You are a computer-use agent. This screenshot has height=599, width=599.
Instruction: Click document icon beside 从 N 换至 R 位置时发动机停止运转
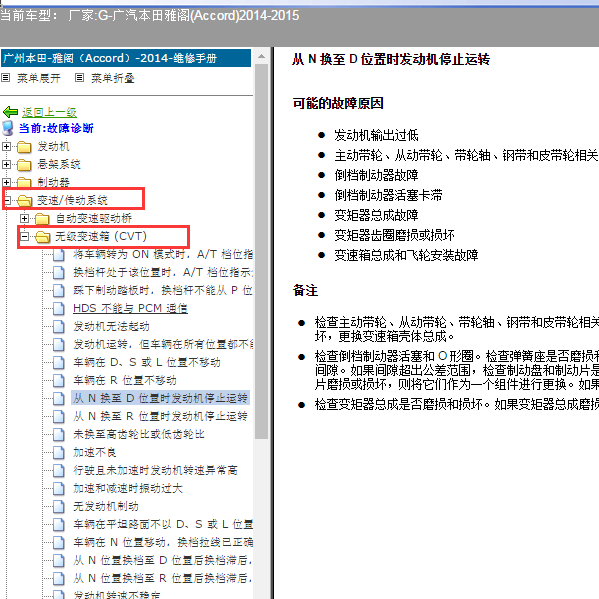click(58, 416)
